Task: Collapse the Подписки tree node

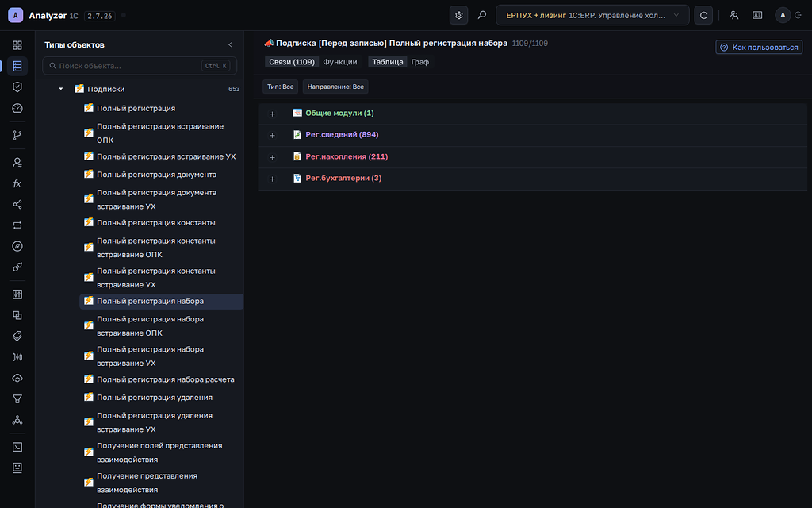Action: 61,89
